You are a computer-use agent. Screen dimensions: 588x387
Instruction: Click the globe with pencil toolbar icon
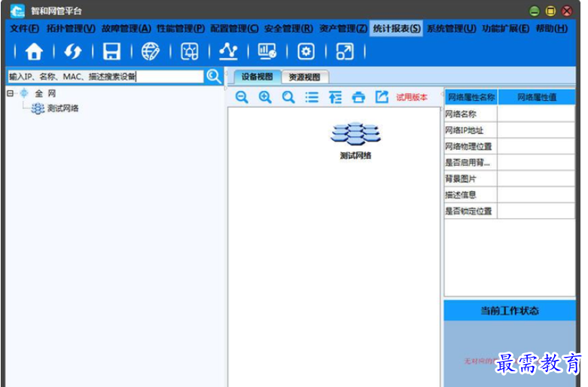pos(151,51)
